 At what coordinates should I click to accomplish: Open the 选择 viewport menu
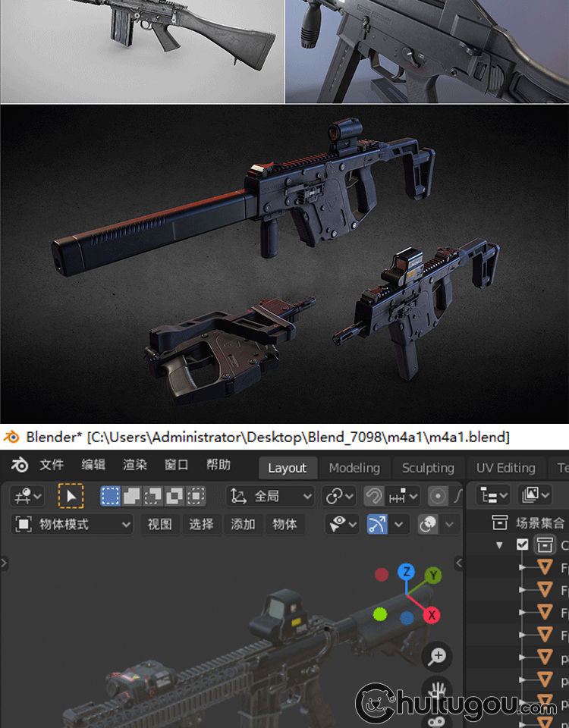coord(201,525)
